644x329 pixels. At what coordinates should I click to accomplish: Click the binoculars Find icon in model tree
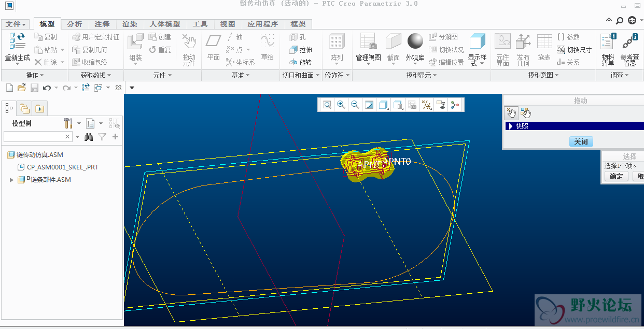click(x=89, y=137)
